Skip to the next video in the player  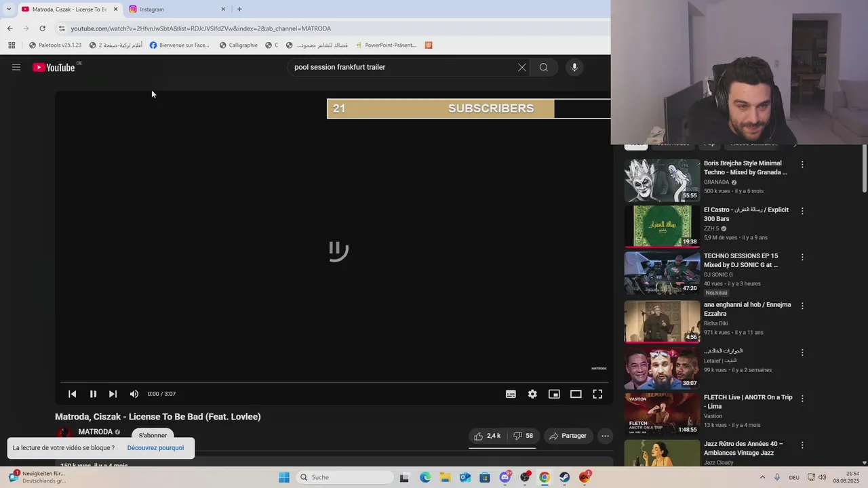point(113,394)
